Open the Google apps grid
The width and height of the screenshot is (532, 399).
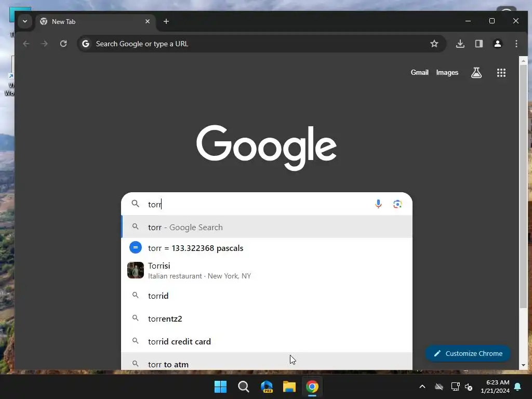pyautogui.click(x=501, y=73)
